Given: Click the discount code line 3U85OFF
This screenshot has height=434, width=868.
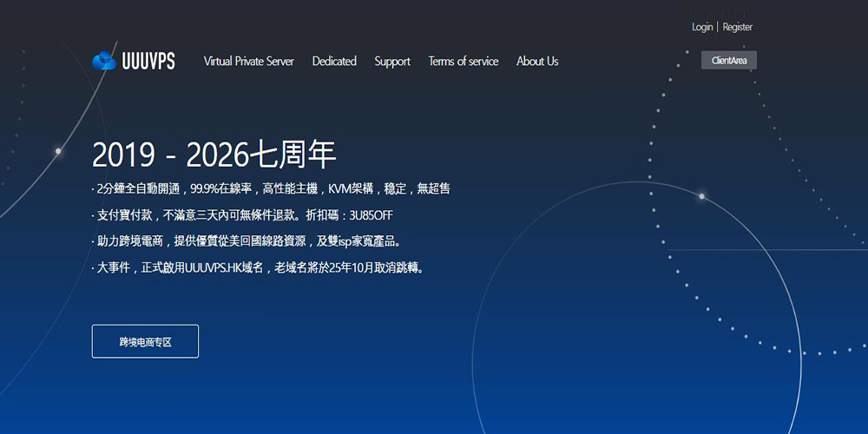Looking at the screenshot, I should pos(242,215).
